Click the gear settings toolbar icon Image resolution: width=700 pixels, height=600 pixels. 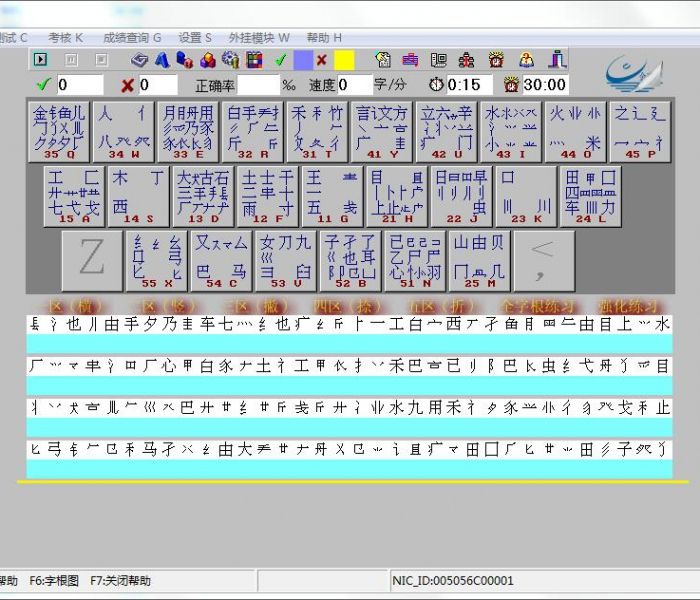point(231,60)
